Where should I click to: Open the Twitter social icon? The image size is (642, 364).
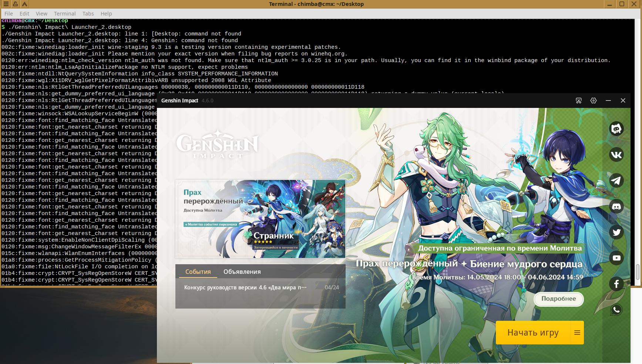tap(616, 232)
